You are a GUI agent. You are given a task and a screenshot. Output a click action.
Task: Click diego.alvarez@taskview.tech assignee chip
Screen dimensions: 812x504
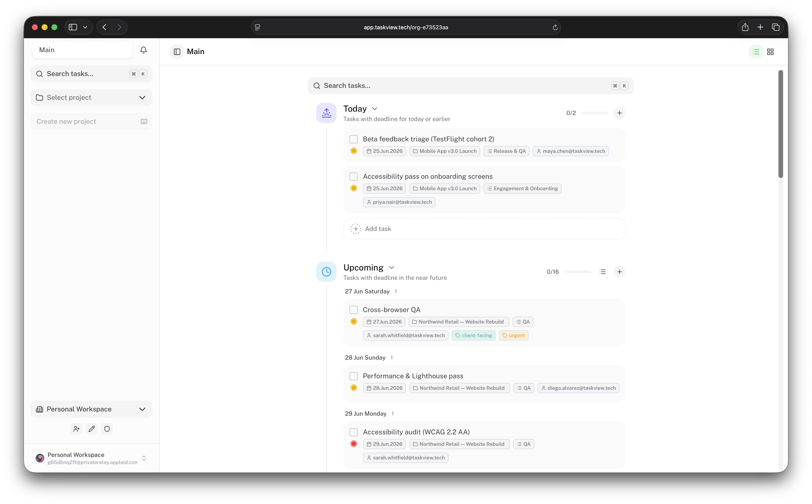coord(578,388)
